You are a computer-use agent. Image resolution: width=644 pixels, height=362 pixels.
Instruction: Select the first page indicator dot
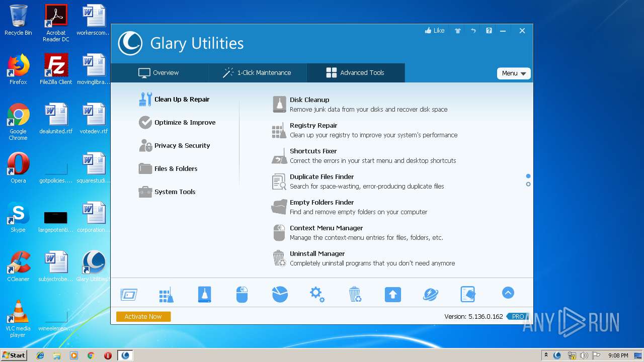coord(528,176)
